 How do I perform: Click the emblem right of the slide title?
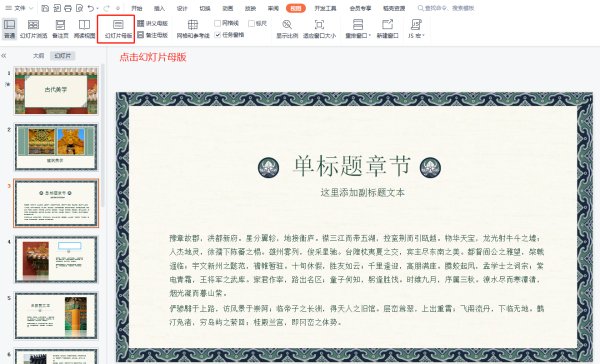click(x=430, y=168)
